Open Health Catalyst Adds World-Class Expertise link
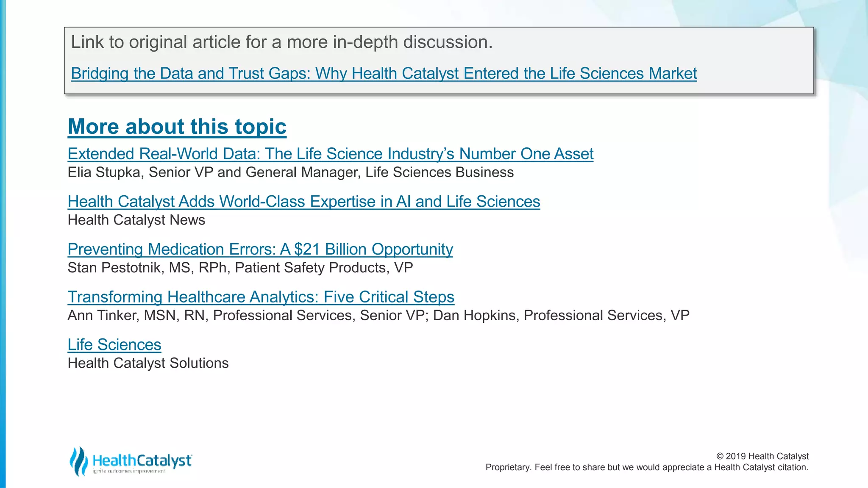Image resolution: width=868 pixels, height=488 pixels. (x=304, y=202)
